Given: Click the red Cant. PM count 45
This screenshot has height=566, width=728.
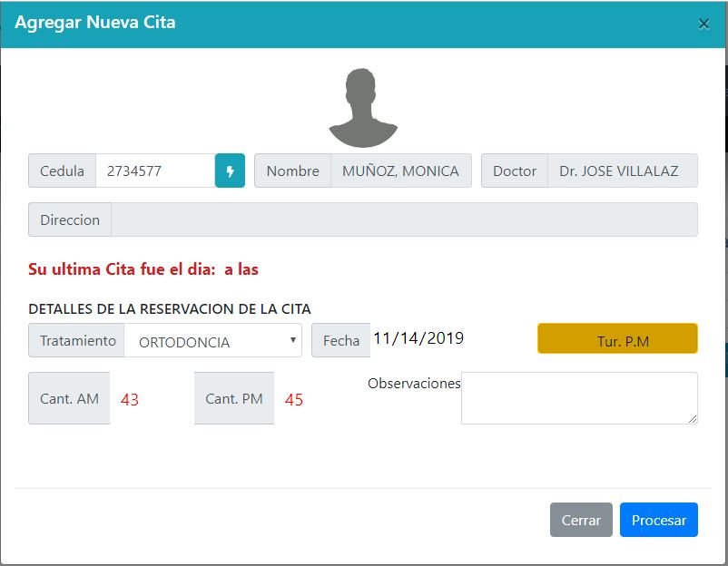Looking at the screenshot, I should pyautogui.click(x=294, y=399).
